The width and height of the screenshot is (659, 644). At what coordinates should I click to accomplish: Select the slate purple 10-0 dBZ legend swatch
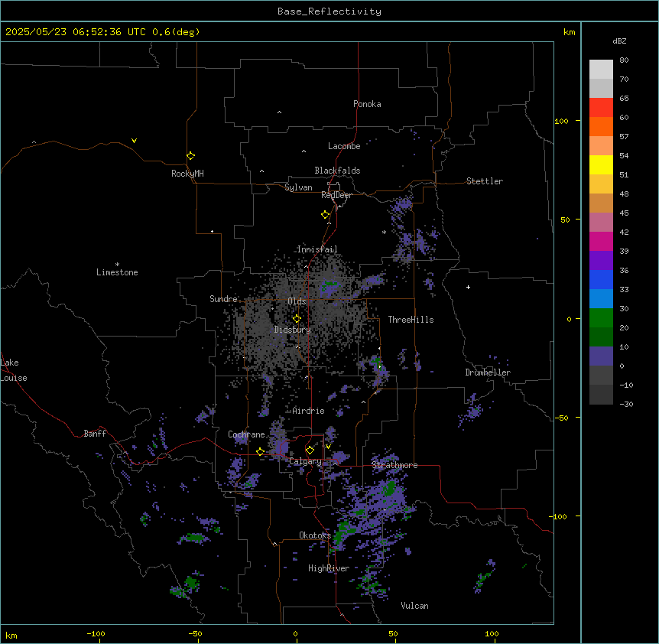coord(601,356)
